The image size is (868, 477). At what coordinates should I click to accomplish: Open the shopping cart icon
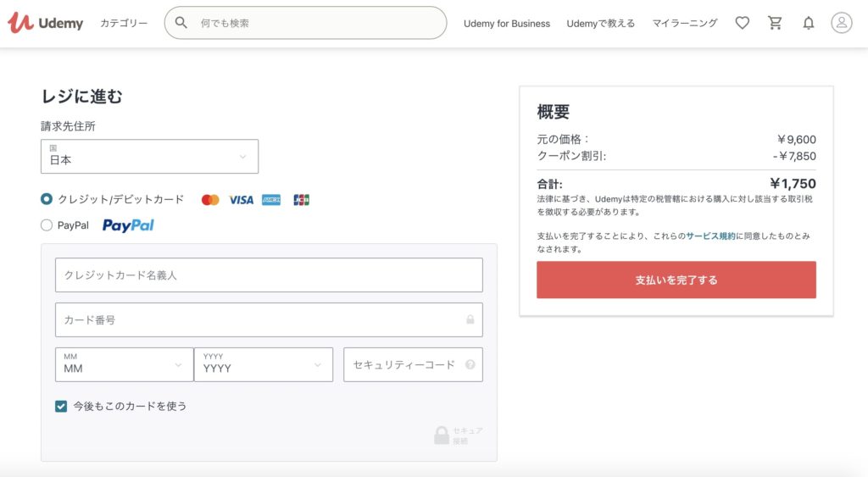point(775,23)
